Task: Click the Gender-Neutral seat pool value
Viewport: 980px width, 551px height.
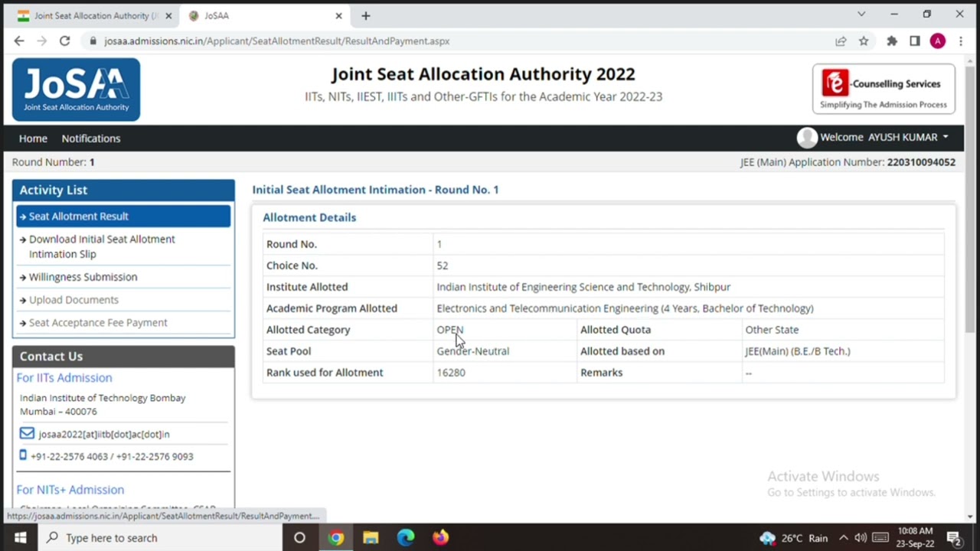Action: 472,351
